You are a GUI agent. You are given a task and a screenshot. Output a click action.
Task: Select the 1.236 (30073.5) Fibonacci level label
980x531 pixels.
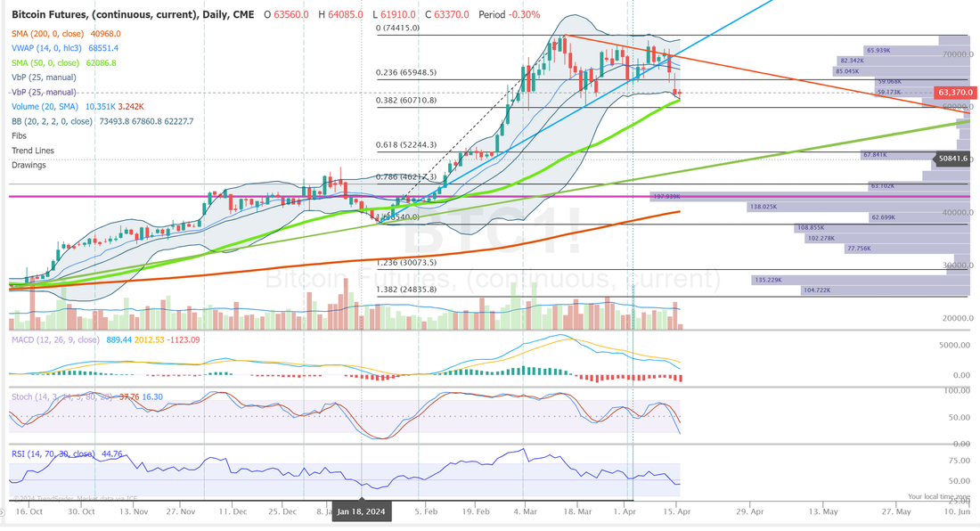[x=406, y=262]
